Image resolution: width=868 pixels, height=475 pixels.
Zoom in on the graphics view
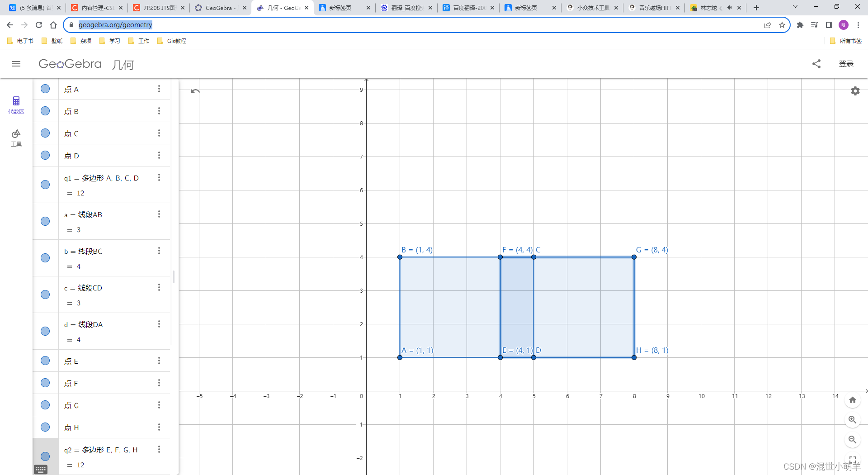[x=853, y=420]
